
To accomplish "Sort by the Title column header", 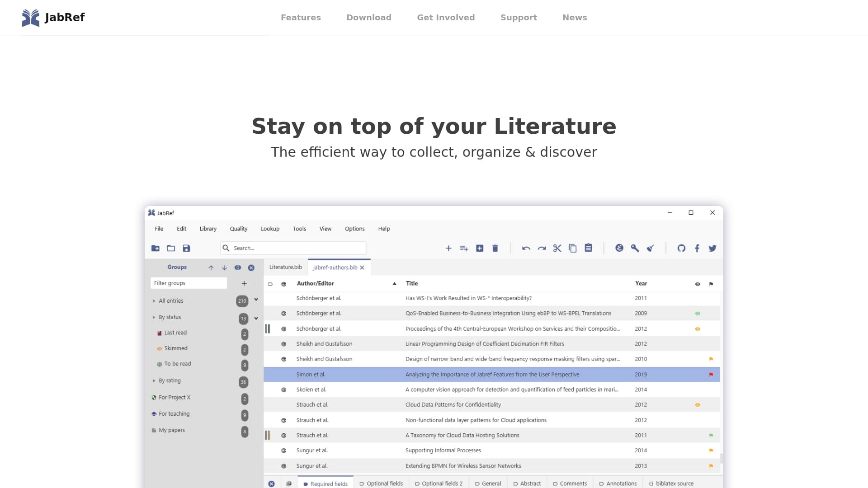I will (x=412, y=283).
